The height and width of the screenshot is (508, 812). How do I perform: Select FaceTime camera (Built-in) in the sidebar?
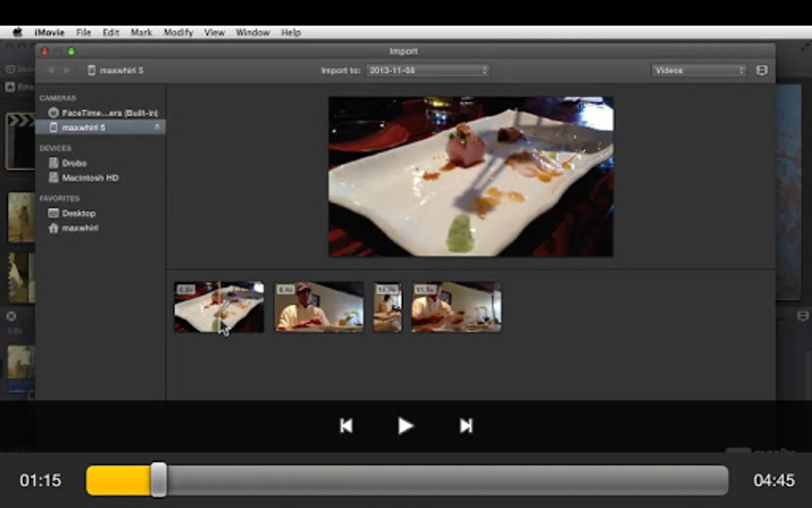[x=103, y=113]
